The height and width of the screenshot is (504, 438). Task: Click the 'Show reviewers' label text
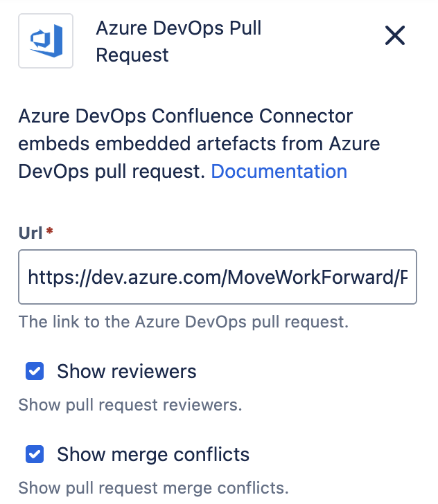click(x=127, y=372)
